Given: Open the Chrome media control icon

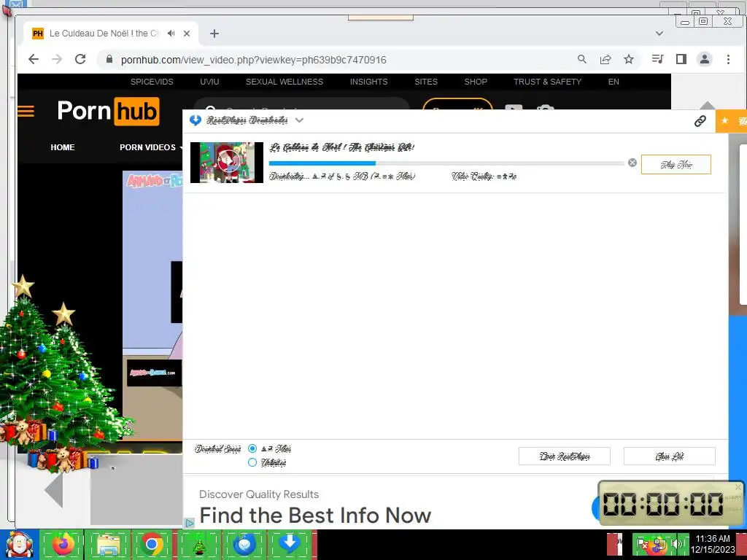Looking at the screenshot, I should click(x=657, y=59).
